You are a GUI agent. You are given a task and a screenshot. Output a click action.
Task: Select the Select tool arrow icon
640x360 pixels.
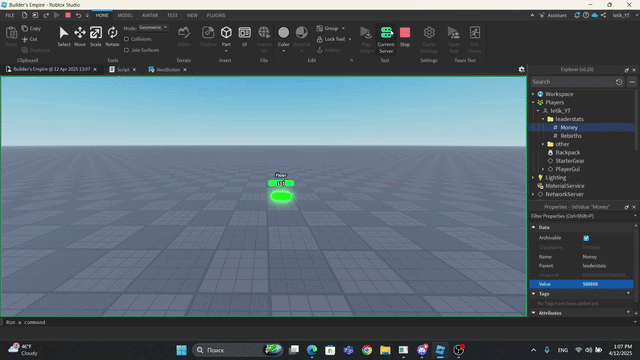(x=64, y=33)
